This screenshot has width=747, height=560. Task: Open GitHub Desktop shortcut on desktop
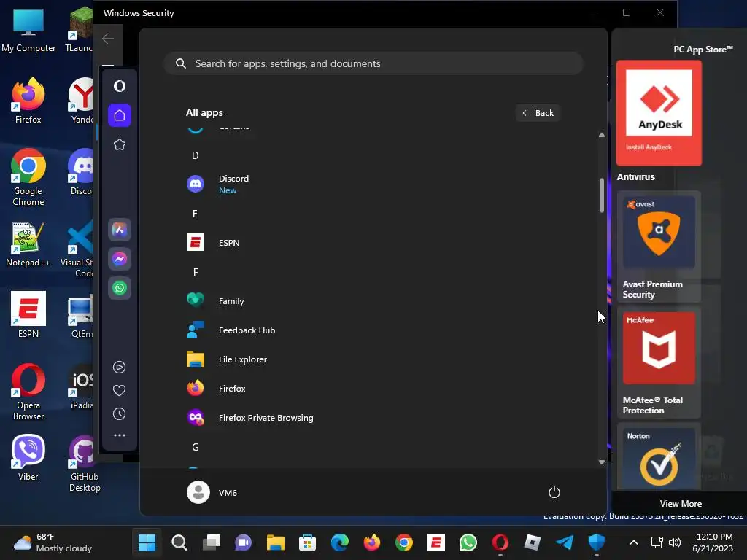[x=85, y=463]
